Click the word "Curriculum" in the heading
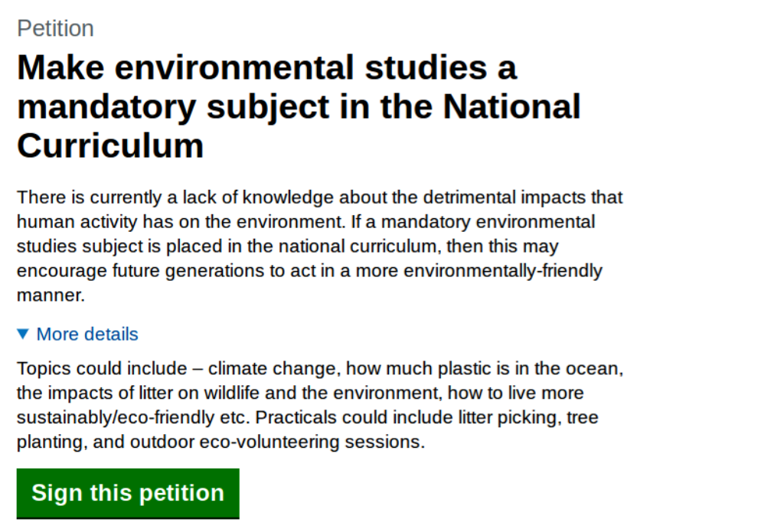The width and height of the screenshot is (784, 532). click(110, 145)
